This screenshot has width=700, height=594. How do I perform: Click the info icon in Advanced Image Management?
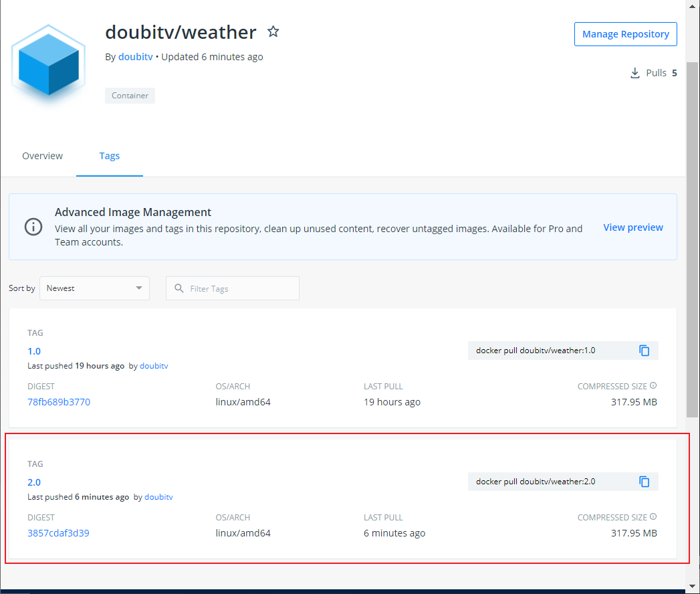point(33,227)
